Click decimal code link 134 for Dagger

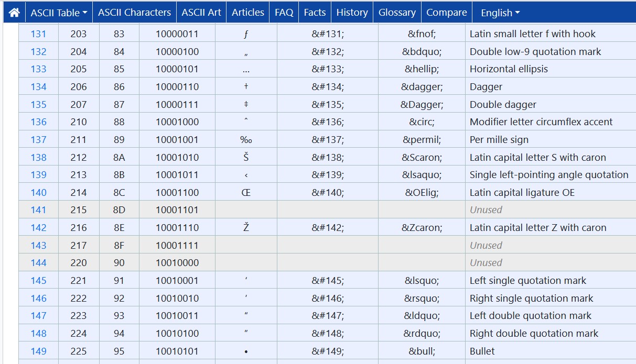(38, 87)
